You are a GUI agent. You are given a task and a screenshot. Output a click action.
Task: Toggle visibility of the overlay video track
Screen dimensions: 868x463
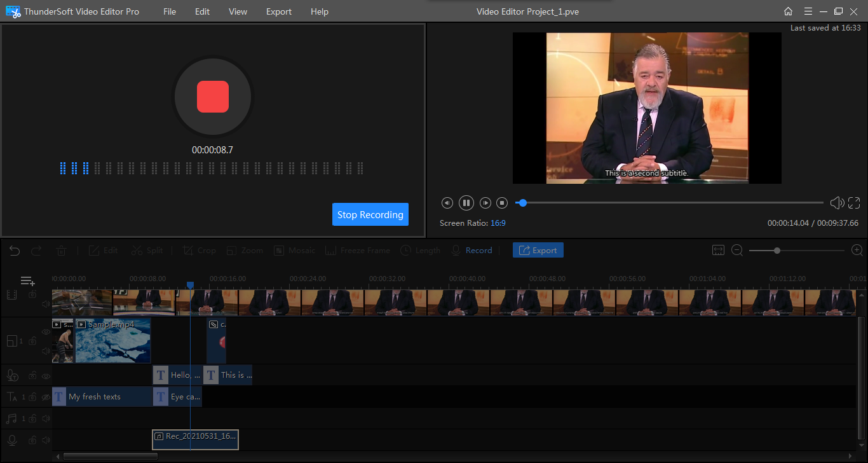pyautogui.click(x=46, y=332)
